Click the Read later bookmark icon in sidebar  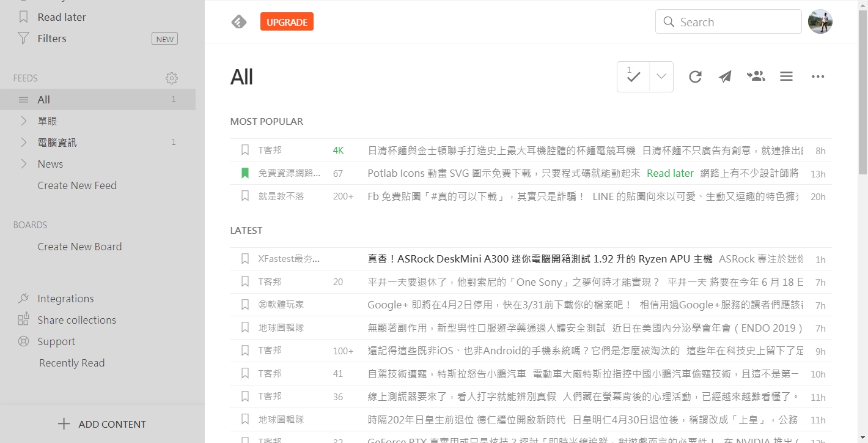23,17
